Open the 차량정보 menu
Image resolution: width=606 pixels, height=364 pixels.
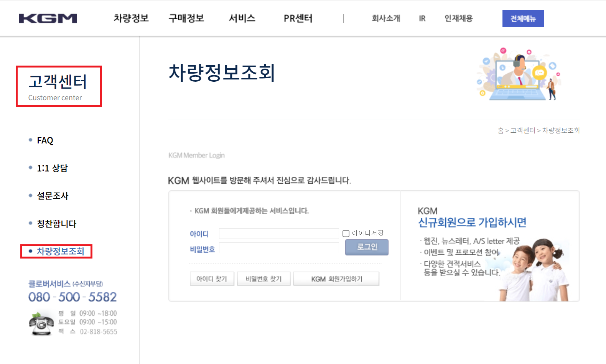(x=131, y=18)
